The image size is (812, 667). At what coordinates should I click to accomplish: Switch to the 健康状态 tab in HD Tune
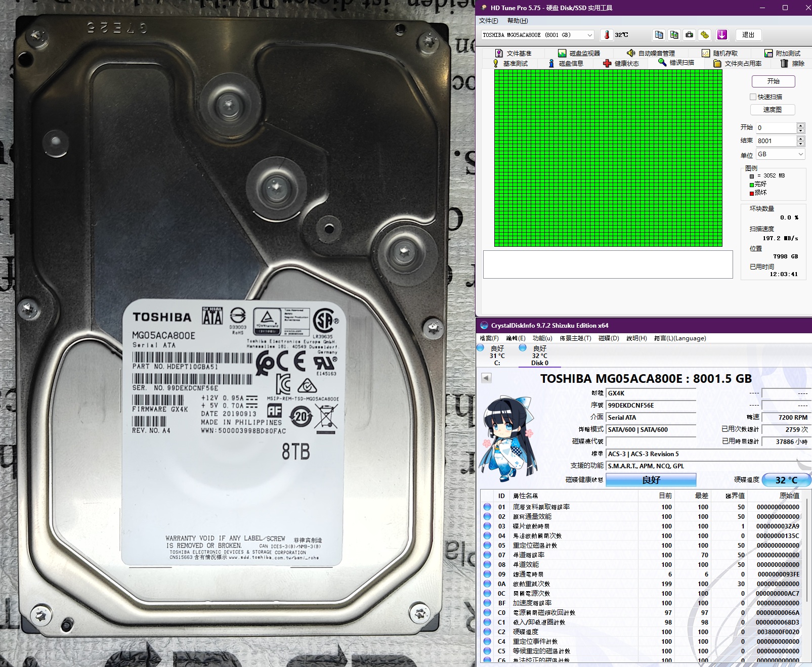coord(621,63)
